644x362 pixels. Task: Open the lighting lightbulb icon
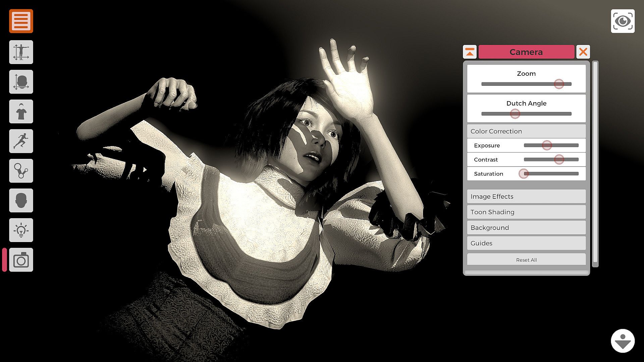[21, 230]
